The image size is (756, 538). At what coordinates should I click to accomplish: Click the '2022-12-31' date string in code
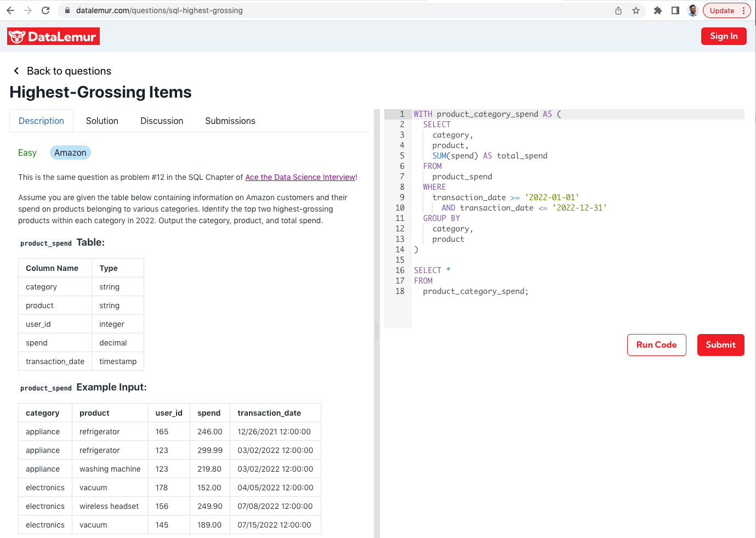579,208
